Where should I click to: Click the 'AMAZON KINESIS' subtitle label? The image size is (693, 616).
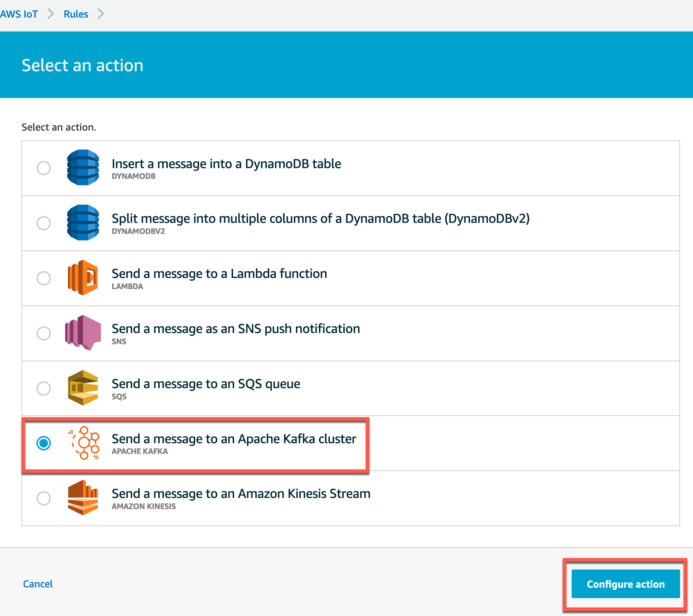point(144,506)
